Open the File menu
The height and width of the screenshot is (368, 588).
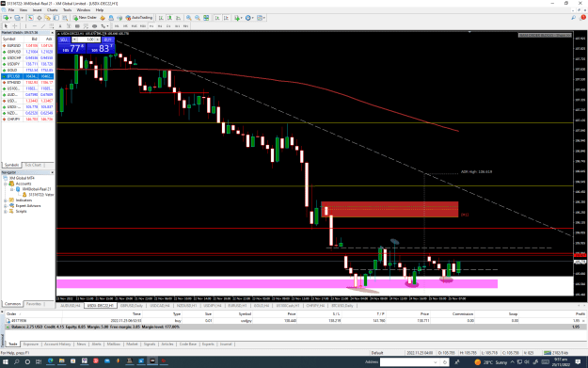tap(11, 9)
